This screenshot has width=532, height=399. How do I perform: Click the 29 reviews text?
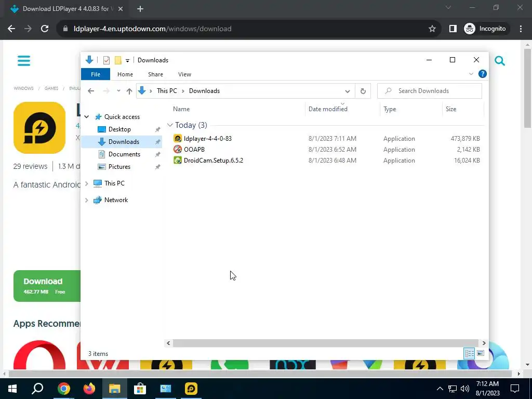[30, 166]
